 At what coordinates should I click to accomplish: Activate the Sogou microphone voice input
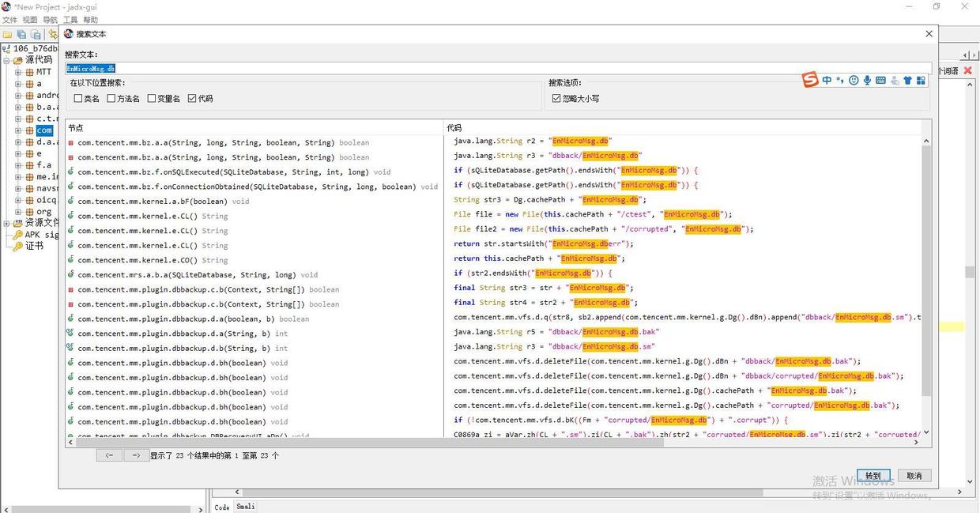tap(867, 81)
